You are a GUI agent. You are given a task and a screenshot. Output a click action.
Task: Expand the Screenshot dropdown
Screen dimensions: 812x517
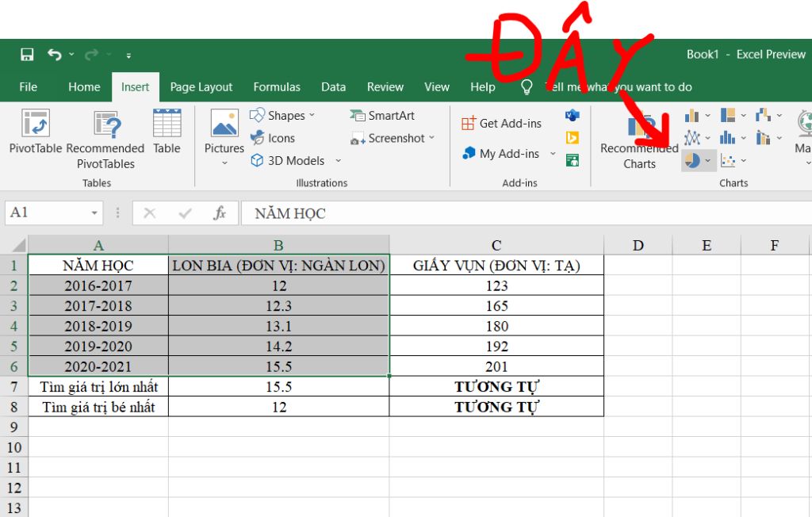(x=431, y=138)
